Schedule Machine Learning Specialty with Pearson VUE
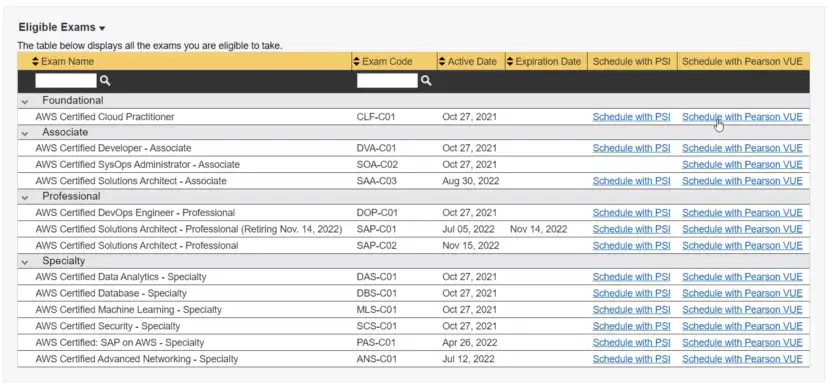Viewport: 828px width, 384px height. tap(742, 310)
